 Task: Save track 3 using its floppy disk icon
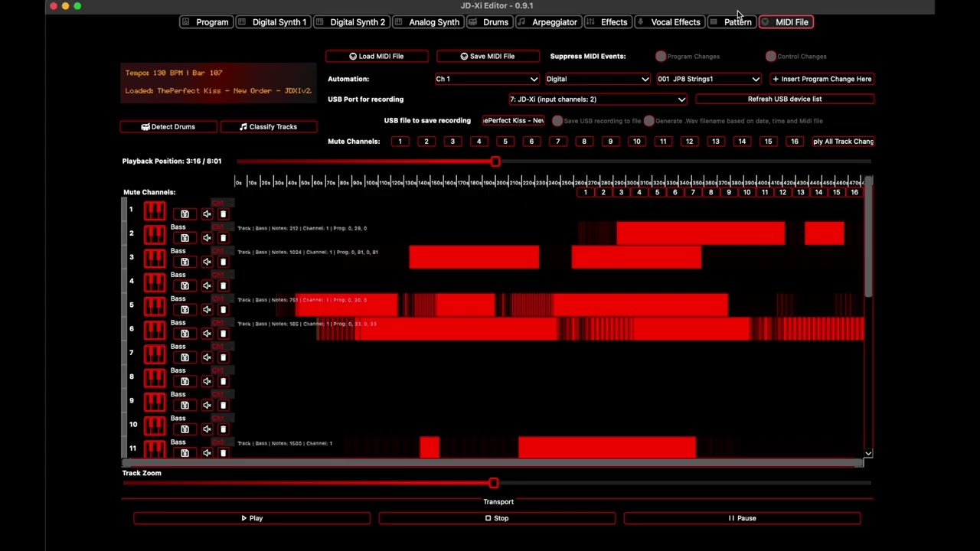point(185,262)
